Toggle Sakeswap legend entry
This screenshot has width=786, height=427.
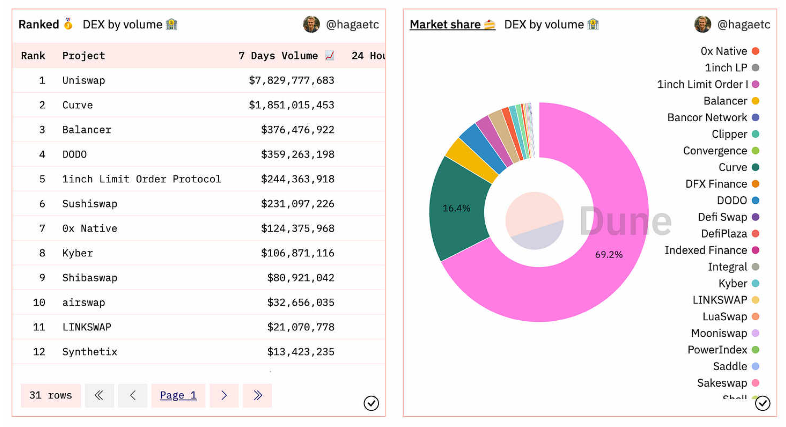click(x=728, y=383)
